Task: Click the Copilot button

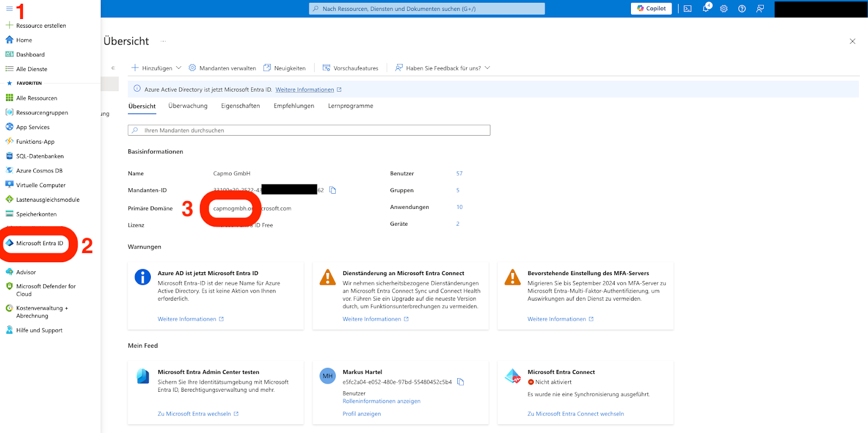Action: tap(651, 9)
